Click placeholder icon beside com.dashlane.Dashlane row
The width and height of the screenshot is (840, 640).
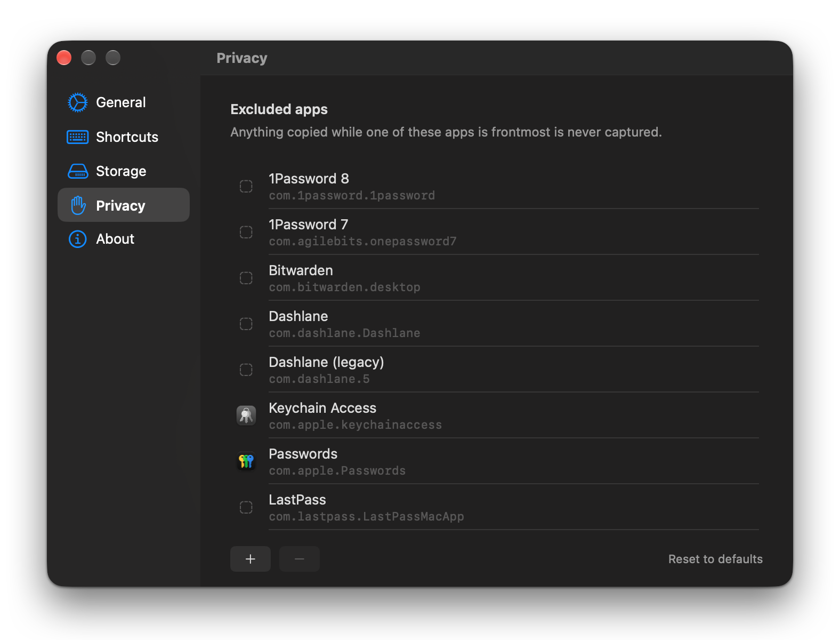(x=246, y=324)
